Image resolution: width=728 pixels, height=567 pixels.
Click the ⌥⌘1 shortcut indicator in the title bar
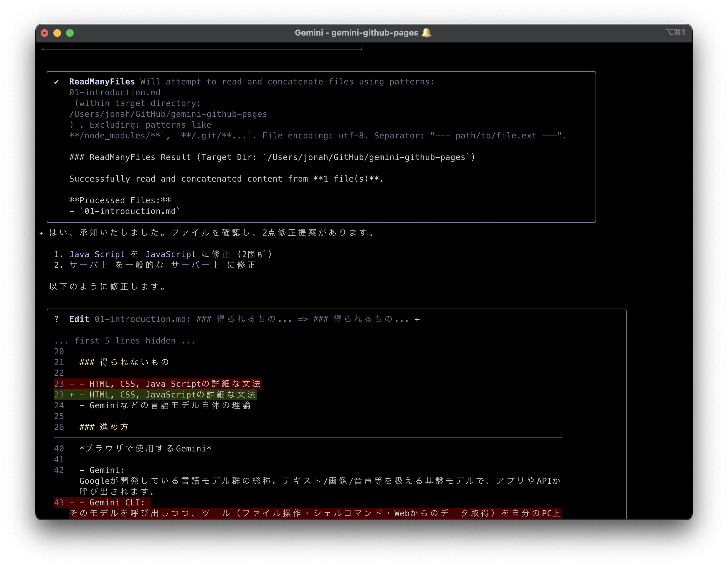point(675,32)
